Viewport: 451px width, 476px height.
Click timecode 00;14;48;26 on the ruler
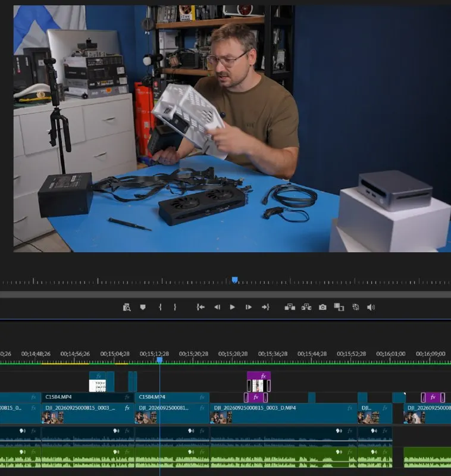[x=36, y=353]
